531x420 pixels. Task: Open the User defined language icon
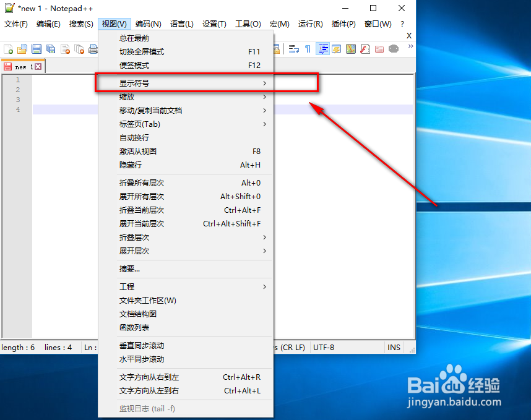coord(336,49)
